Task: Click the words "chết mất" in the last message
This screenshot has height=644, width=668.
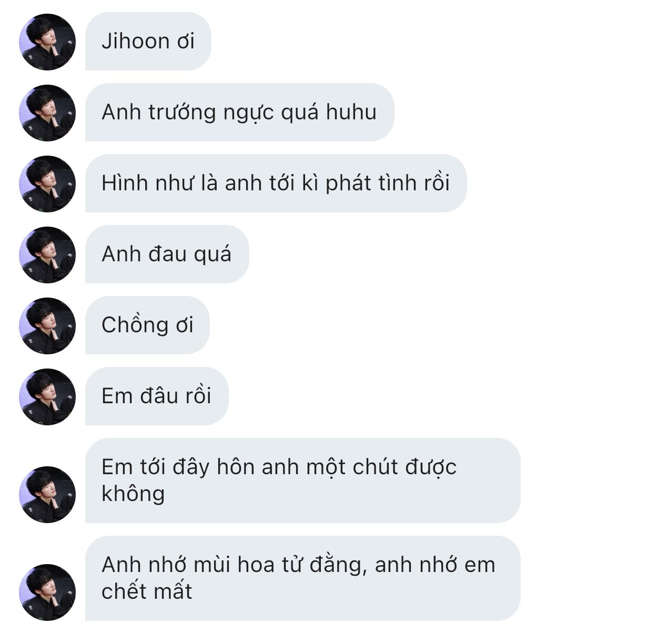Action: (x=147, y=591)
